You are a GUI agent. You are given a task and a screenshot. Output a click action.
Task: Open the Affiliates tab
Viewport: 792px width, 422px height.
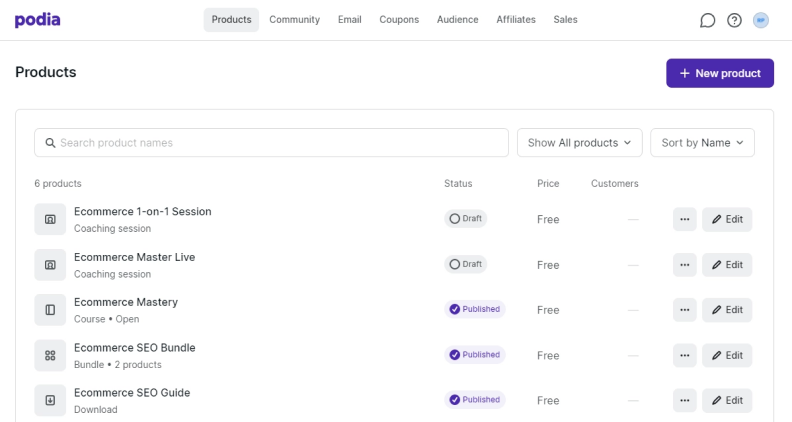pos(516,20)
